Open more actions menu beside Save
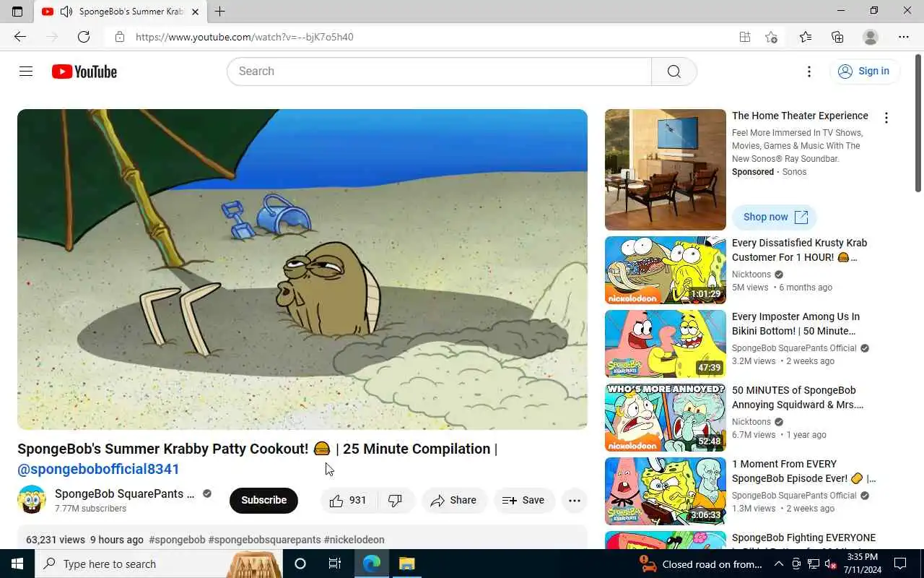This screenshot has height=578, width=924. (575, 500)
